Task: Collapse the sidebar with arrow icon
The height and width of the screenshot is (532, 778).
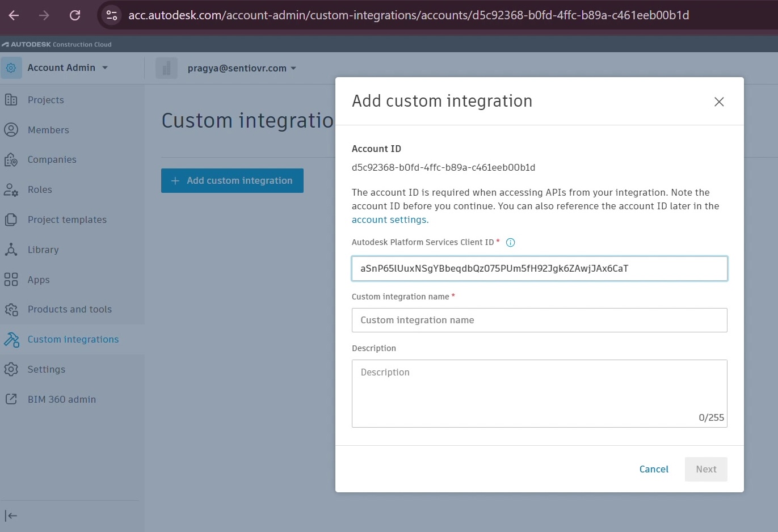Action: (11, 516)
